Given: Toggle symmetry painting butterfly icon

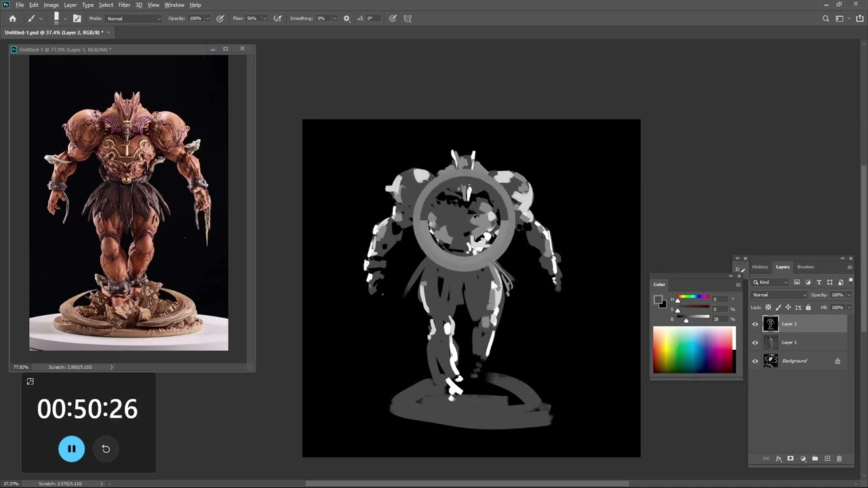Looking at the screenshot, I should (408, 18).
